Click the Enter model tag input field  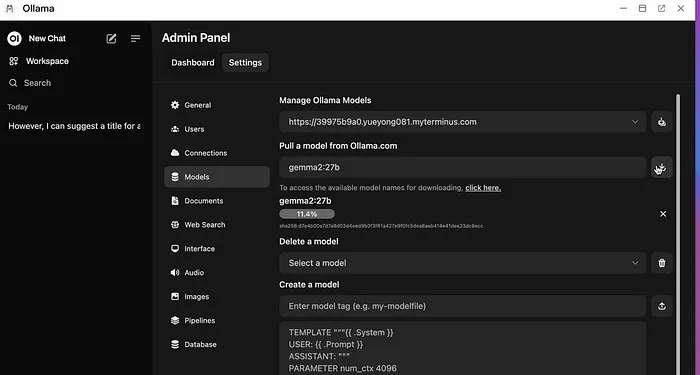click(x=462, y=306)
